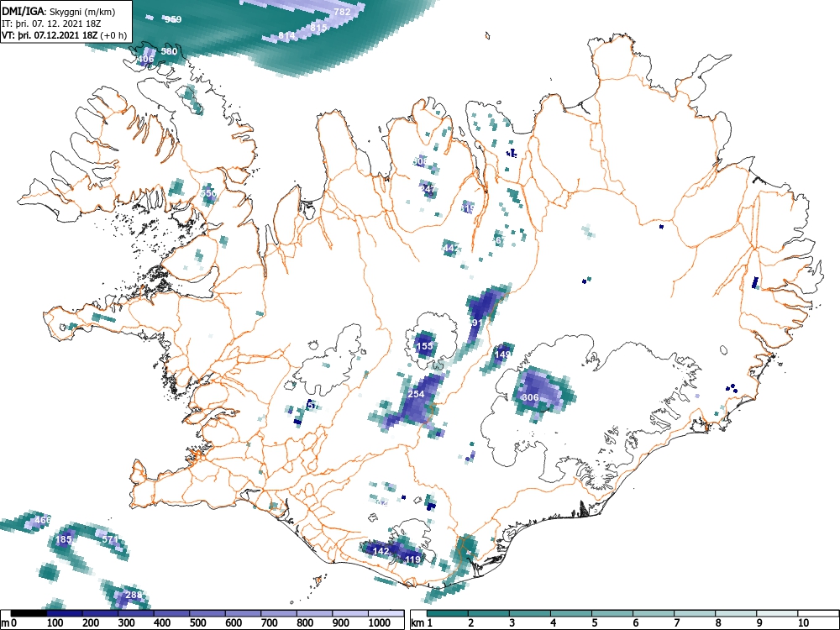Image resolution: width=840 pixels, height=630 pixels.
Task: Click the 1–2 km dark teal legend swatch
Action: 448,613
